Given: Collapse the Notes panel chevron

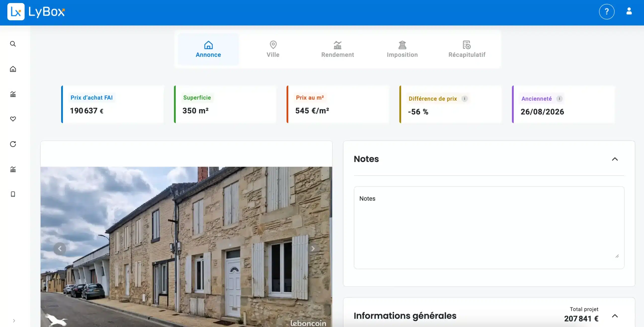Looking at the screenshot, I should pos(615,159).
